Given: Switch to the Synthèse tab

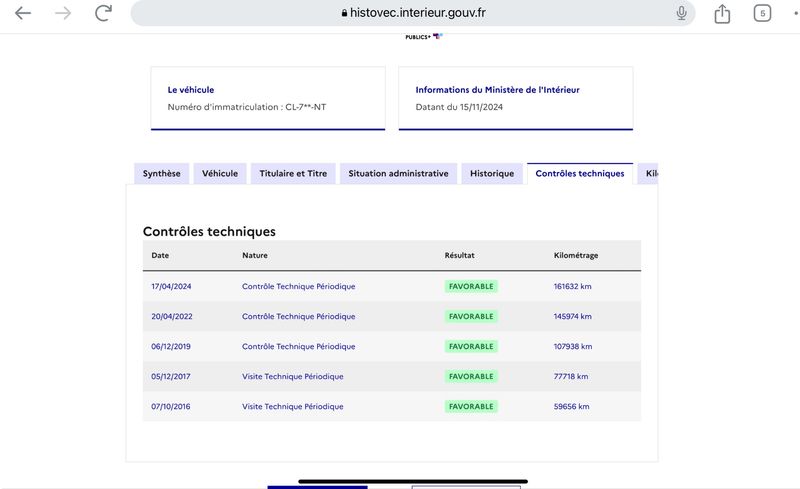Looking at the screenshot, I should (162, 174).
